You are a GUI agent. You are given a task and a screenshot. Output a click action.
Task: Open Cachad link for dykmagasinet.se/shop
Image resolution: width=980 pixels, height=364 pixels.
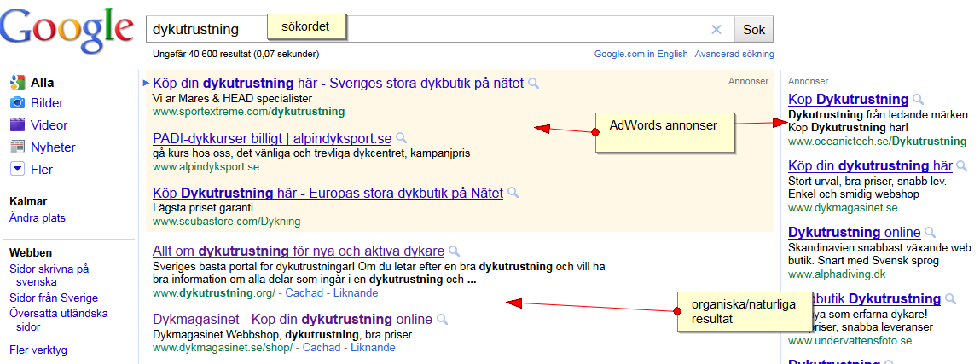click(x=322, y=348)
